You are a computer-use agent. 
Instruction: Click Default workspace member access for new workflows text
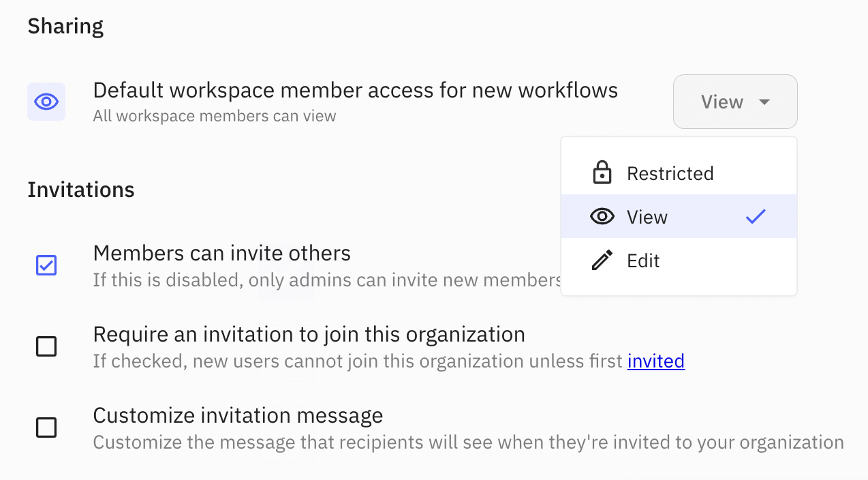pos(355,90)
